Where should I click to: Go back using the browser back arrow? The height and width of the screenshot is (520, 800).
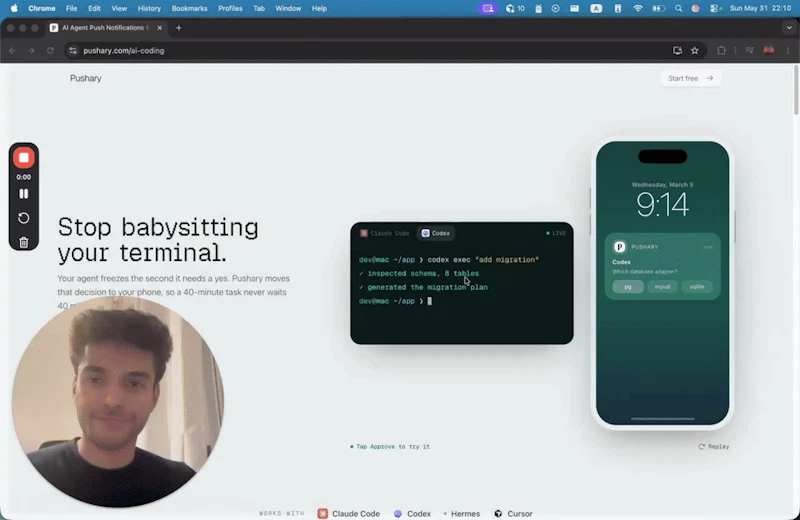(12, 51)
